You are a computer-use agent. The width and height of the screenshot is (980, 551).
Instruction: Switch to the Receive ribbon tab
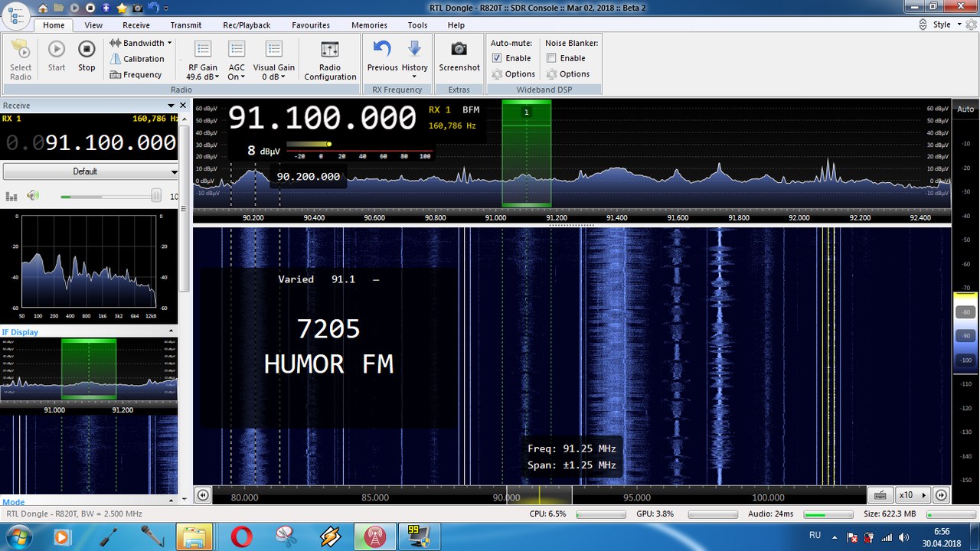pos(136,25)
